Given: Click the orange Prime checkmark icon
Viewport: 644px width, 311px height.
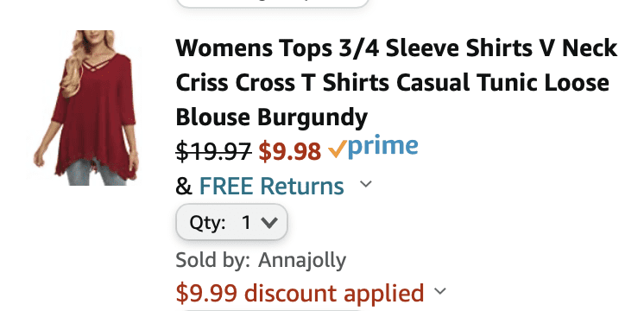Looking at the screenshot, I should [337, 150].
